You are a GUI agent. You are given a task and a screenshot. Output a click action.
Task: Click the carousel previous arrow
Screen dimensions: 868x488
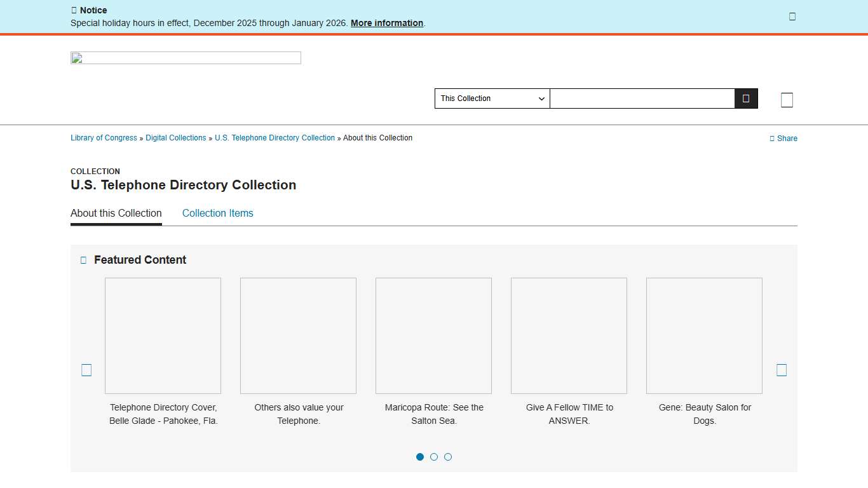[86, 369]
